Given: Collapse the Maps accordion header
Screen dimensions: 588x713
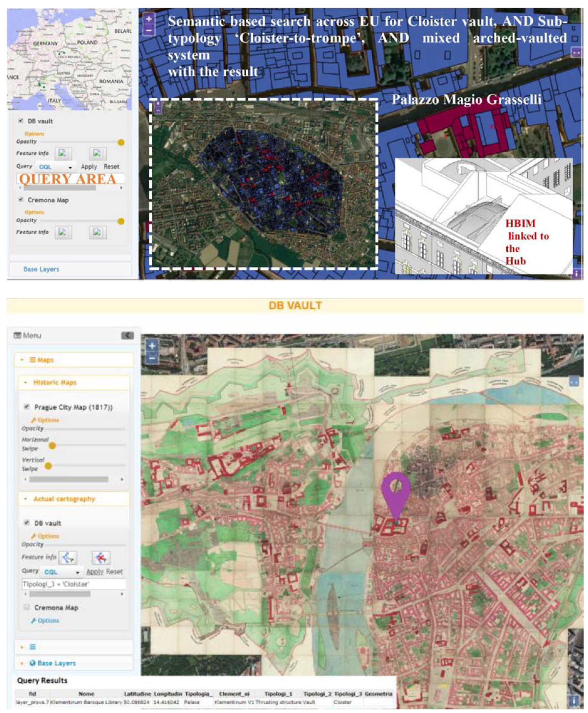Looking at the screenshot, I should pos(45,360).
